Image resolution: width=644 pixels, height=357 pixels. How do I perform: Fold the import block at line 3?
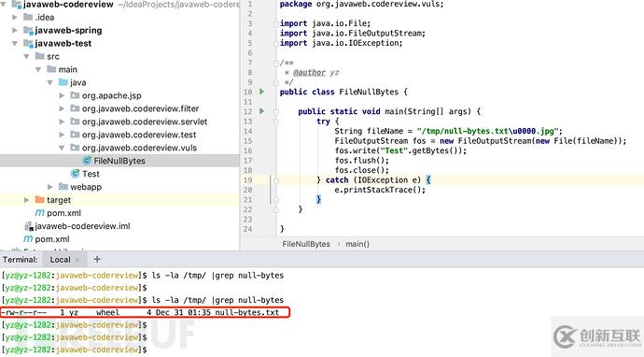276,23
